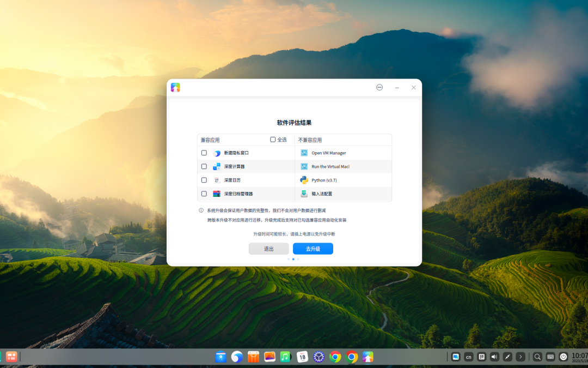Open the calendar dock icon showing 18

pyautogui.click(x=302, y=357)
